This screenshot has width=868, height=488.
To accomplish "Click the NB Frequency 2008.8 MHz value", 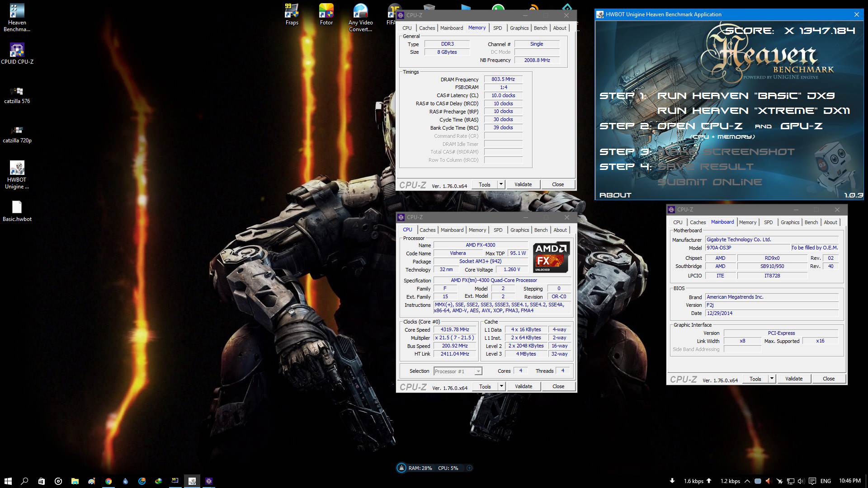I will [537, 60].
